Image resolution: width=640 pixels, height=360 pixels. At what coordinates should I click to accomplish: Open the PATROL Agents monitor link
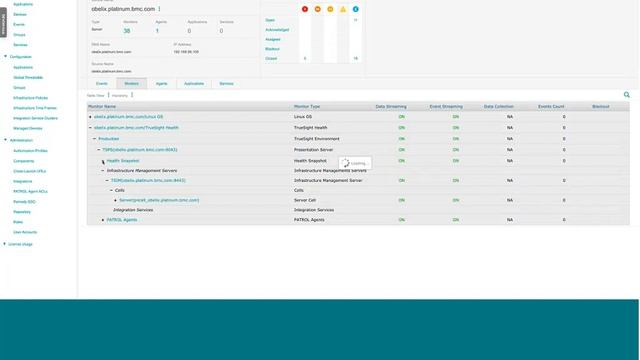click(122, 220)
